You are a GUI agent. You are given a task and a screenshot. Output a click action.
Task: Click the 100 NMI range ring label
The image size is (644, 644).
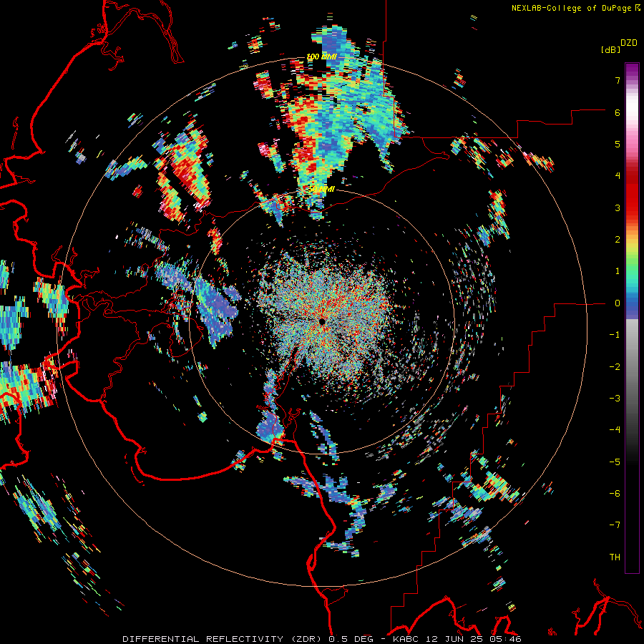321,57
